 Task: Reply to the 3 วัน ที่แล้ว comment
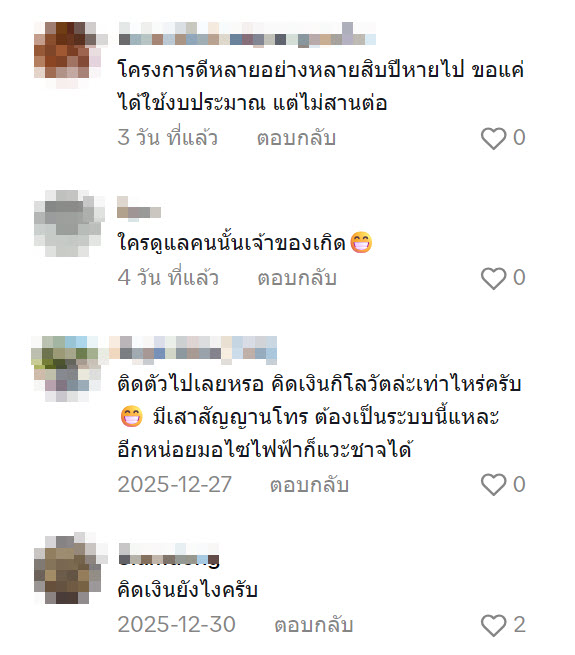[x=296, y=138]
